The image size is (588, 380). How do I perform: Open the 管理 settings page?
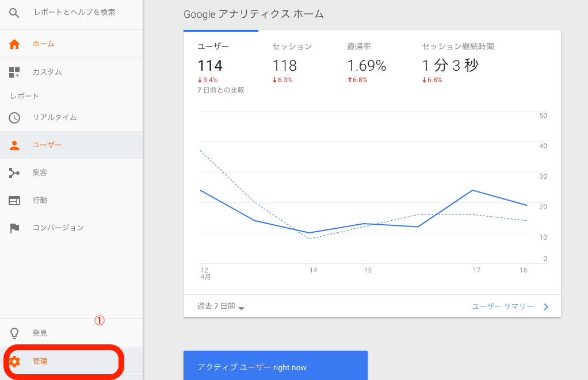[x=71, y=361]
